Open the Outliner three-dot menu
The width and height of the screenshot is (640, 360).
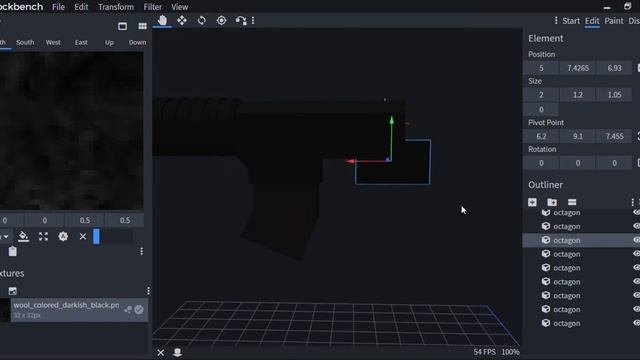633,202
